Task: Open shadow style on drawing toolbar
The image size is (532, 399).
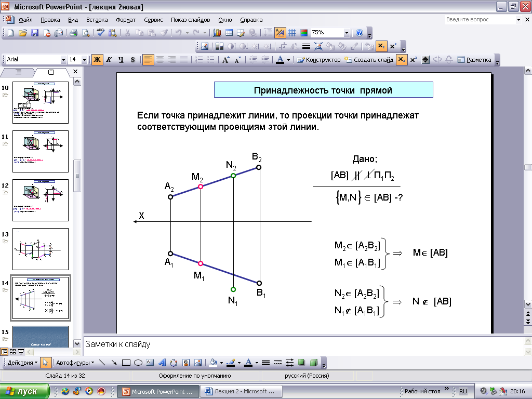Action: pos(301,363)
